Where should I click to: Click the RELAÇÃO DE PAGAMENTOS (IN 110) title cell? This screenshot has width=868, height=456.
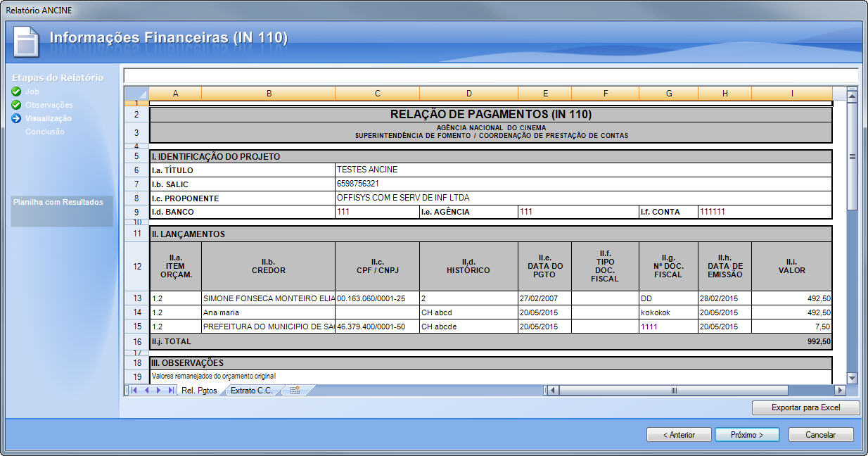[491, 114]
